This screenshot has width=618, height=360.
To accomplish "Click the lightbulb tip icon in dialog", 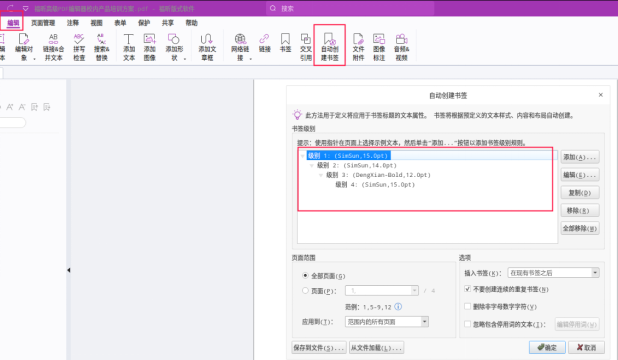I will point(297,115).
